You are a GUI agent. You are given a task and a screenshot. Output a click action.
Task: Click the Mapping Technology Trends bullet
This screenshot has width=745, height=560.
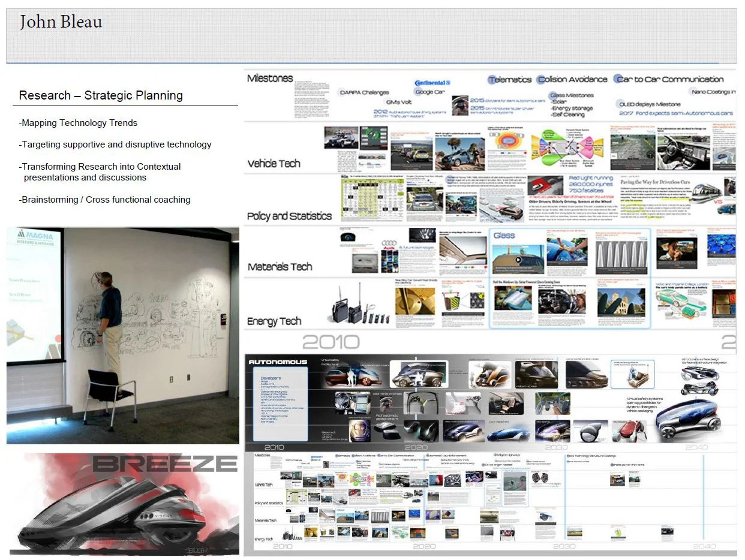coord(78,123)
